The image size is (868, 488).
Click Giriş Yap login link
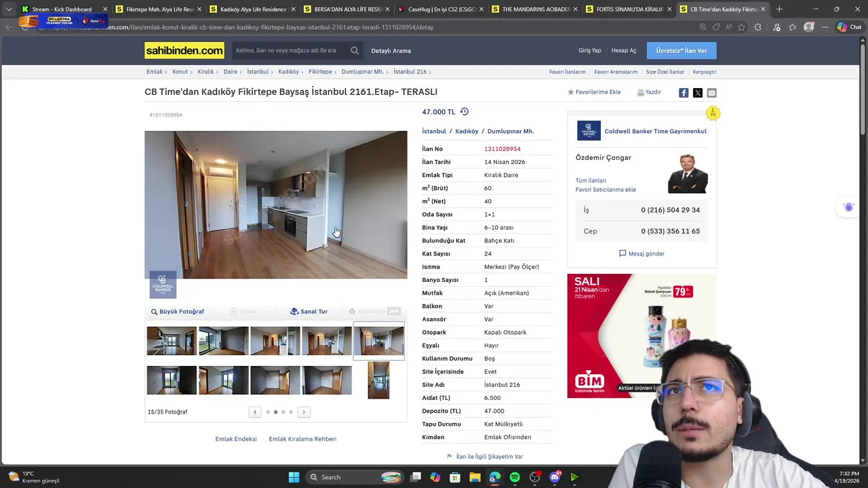tap(589, 51)
